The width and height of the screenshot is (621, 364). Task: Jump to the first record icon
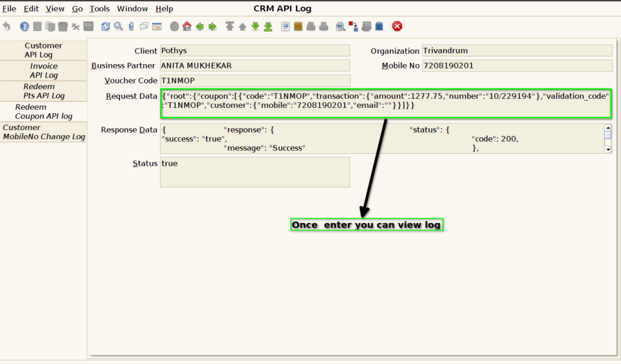[230, 27]
